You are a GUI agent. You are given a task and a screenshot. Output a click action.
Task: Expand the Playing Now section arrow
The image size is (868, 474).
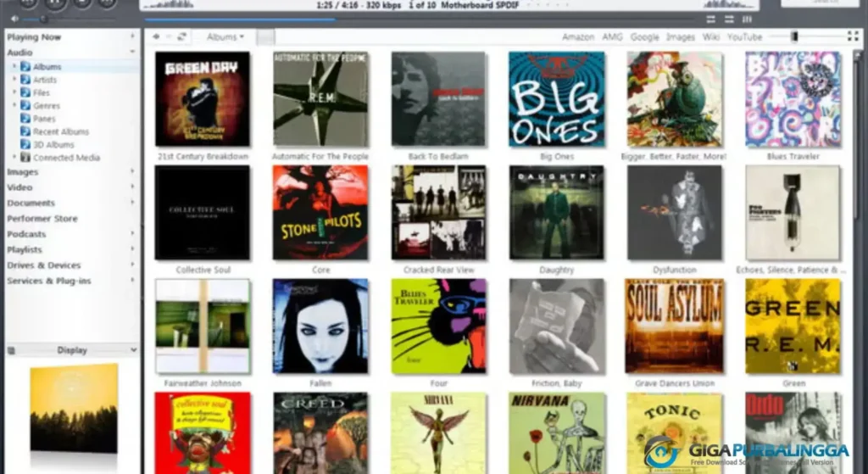click(x=132, y=36)
